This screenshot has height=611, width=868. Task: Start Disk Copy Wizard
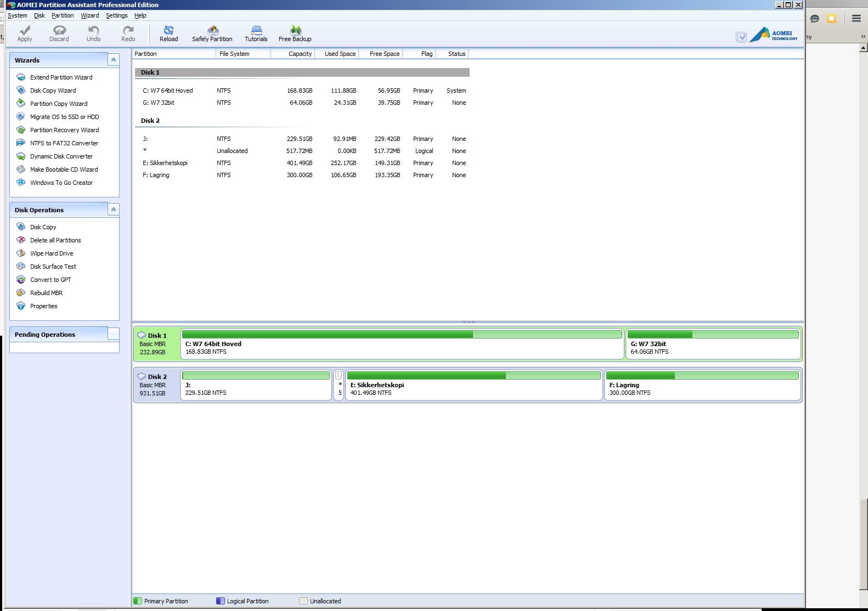click(x=53, y=90)
